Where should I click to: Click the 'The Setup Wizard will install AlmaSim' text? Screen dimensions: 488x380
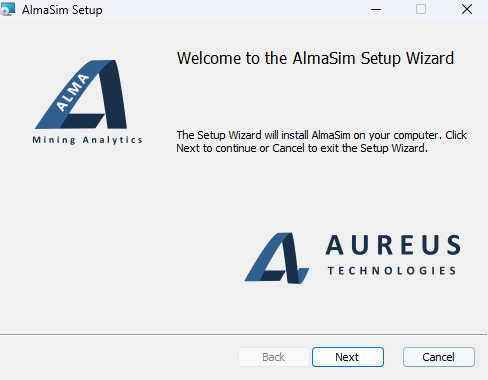click(322, 142)
